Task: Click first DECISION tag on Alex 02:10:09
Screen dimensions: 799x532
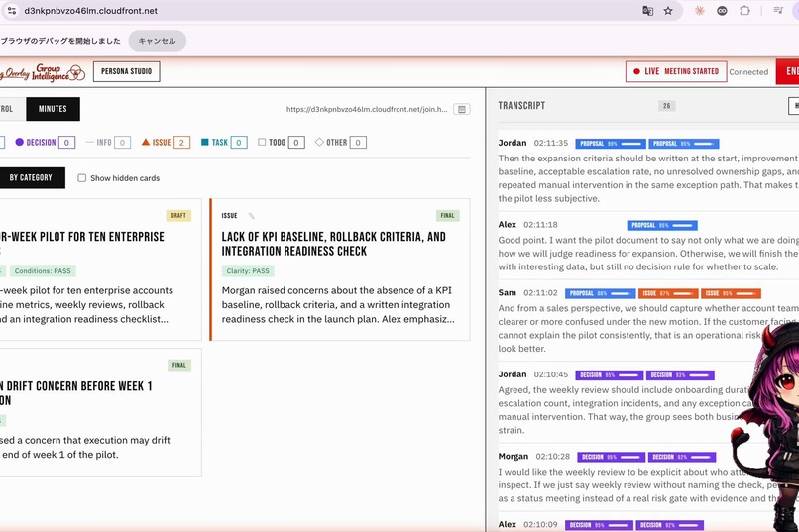Action: point(599,525)
